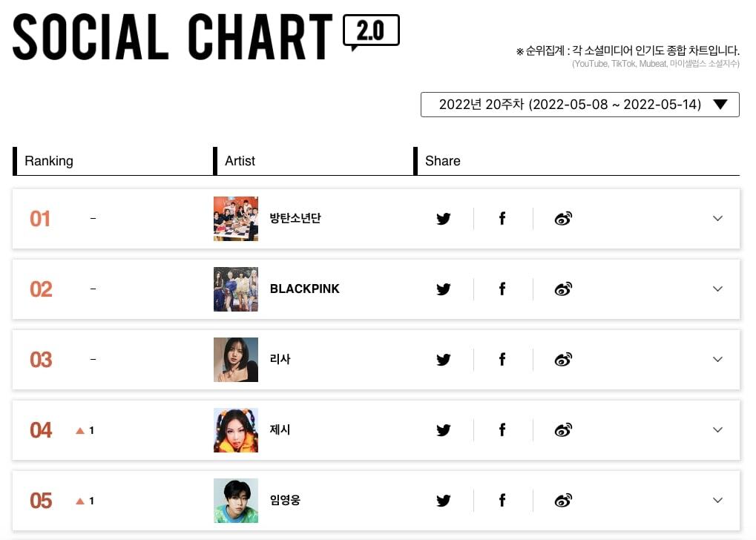This screenshot has width=756, height=540.
Task: Share 리사 on Weibo
Action: pos(563,360)
